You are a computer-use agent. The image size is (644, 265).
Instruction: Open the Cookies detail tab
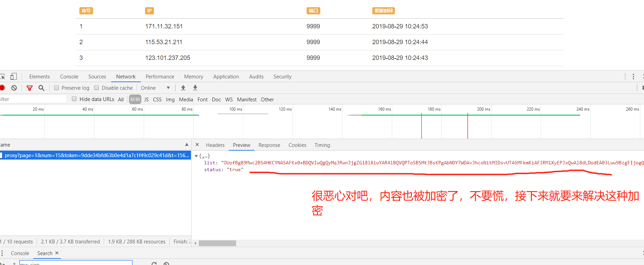tap(297, 145)
